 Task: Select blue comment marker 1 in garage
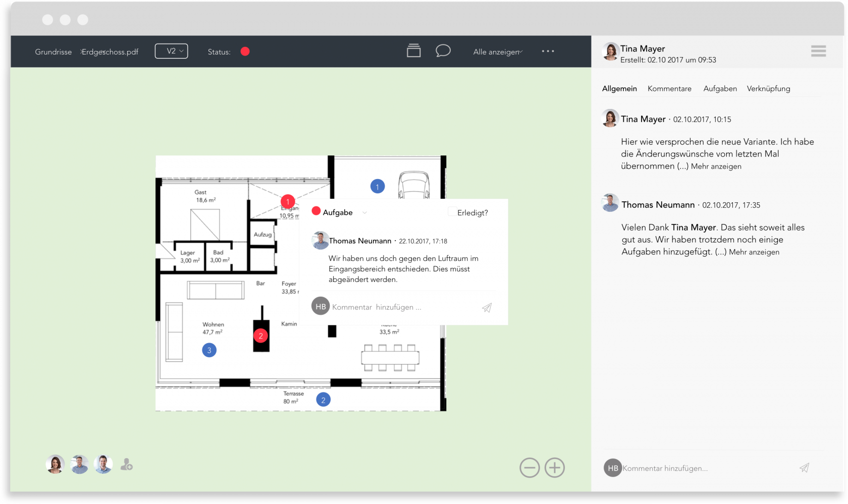(378, 187)
